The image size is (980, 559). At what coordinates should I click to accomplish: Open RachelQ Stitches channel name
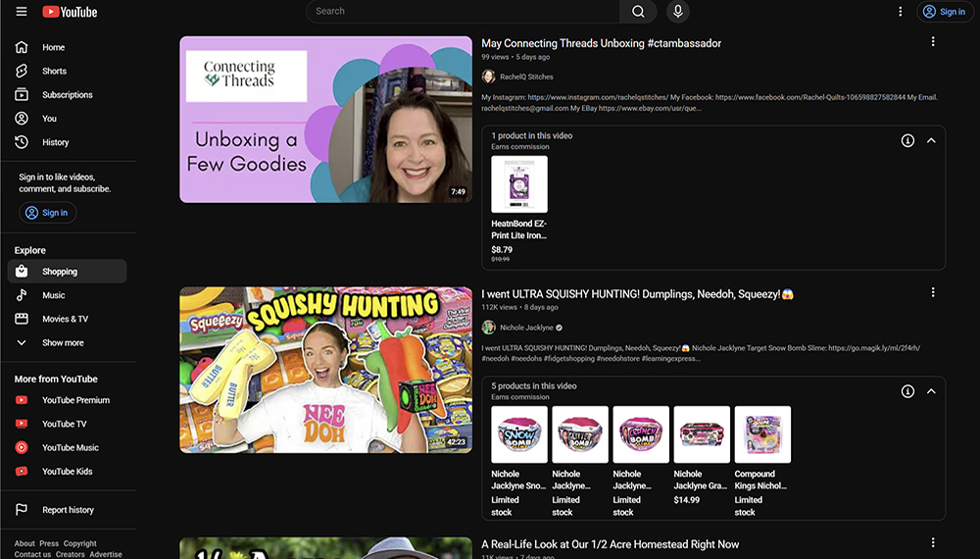[526, 76]
